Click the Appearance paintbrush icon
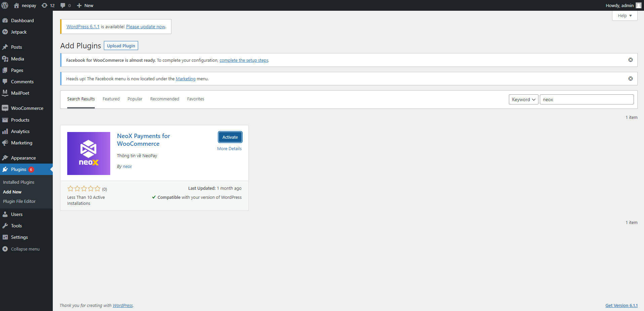This screenshot has height=311, width=644. point(5,158)
